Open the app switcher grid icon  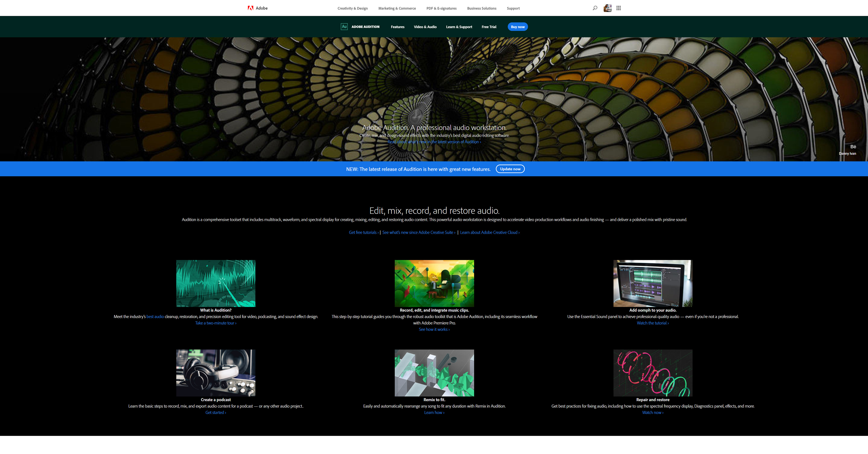(x=619, y=8)
